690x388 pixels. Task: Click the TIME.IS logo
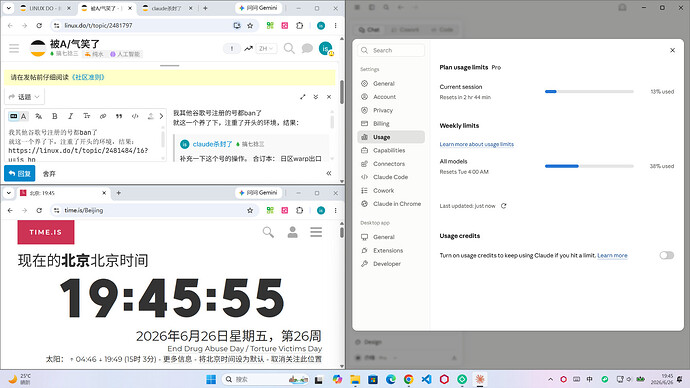(x=46, y=232)
